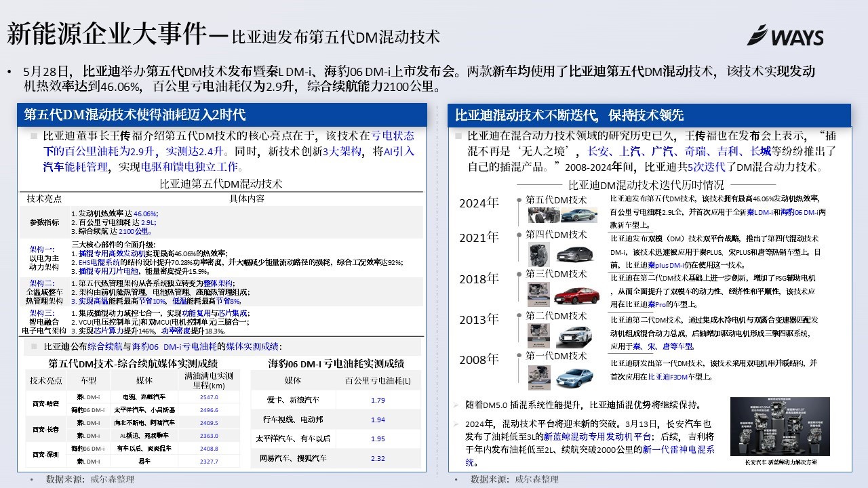This screenshot has width=868, height=488.
Task: Click the caption 长安汽车 新蓝鲸动力解决方案
Action: click(781, 462)
